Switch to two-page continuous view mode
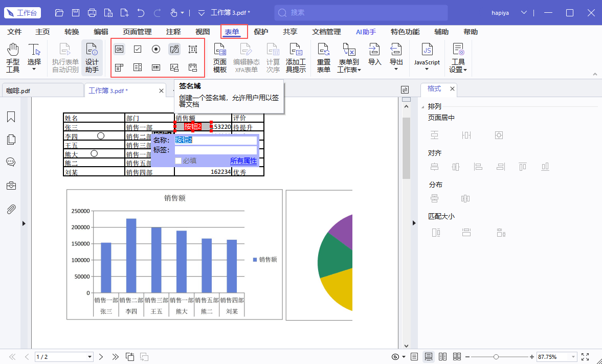This screenshot has height=364, width=602. point(457,357)
